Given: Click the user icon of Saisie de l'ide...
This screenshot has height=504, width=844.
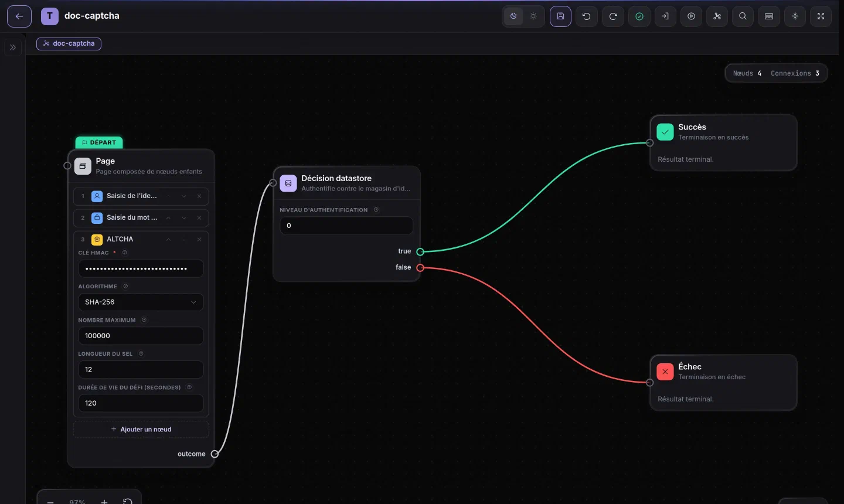Looking at the screenshot, I should (x=97, y=196).
